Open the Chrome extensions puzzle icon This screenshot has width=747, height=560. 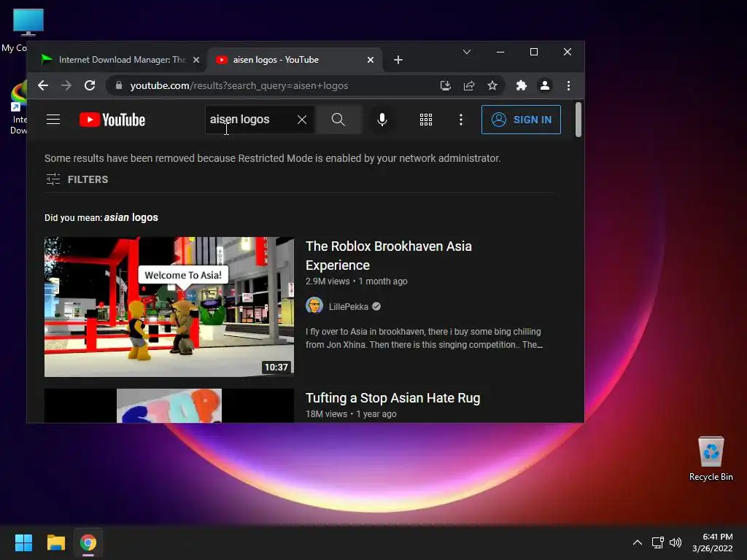coord(521,86)
